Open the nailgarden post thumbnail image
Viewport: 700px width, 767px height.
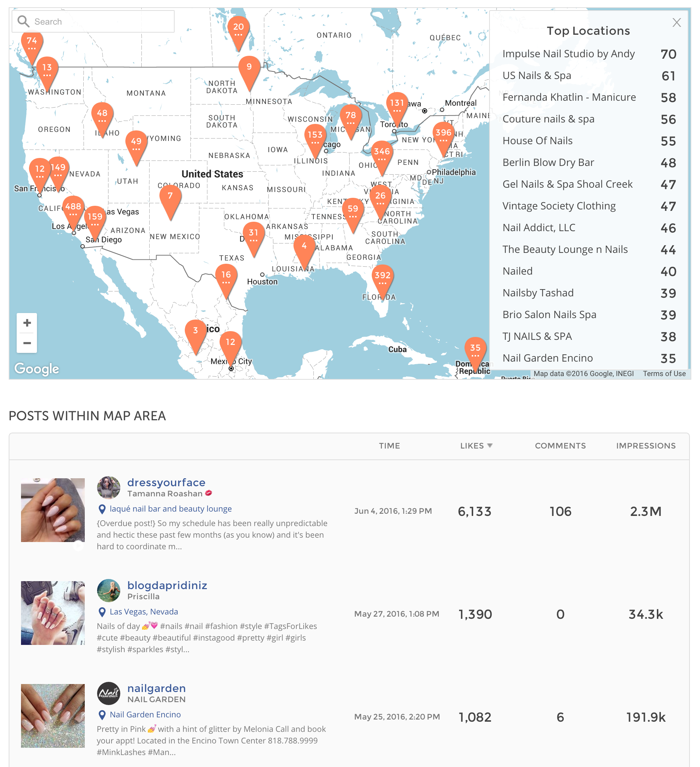pyautogui.click(x=53, y=716)
